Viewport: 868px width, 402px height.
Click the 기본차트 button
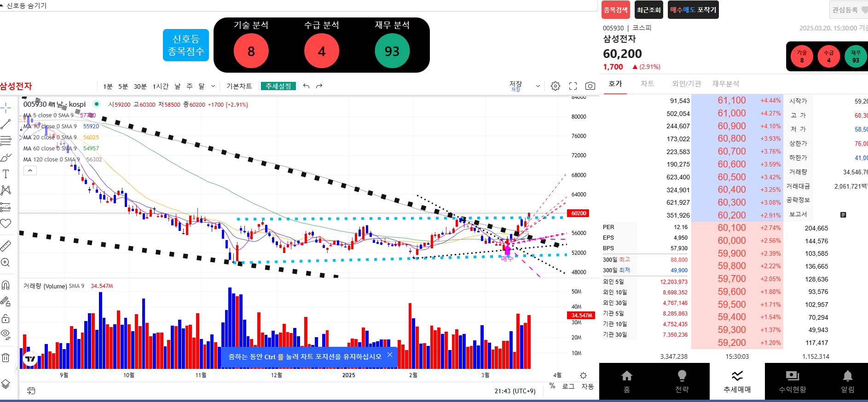click(239, 86)
